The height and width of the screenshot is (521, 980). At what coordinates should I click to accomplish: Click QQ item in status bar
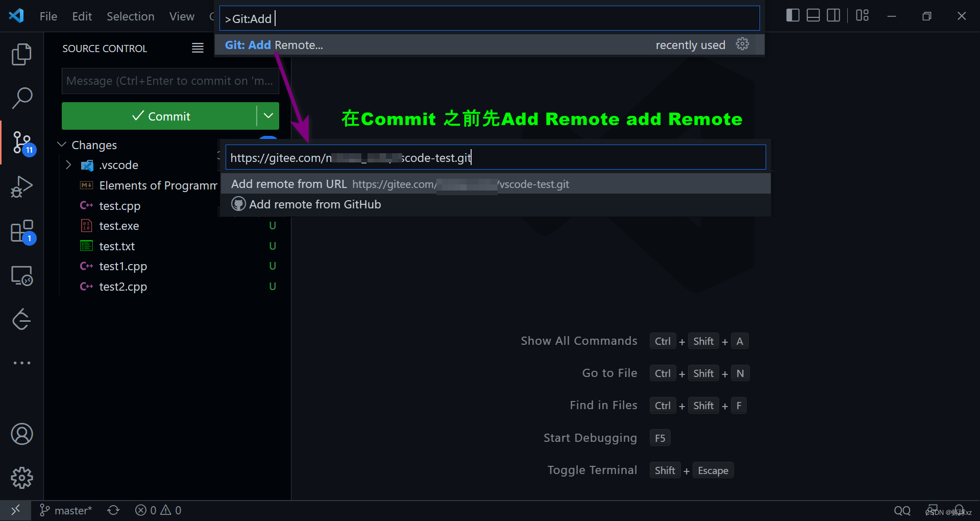(902, 510)
